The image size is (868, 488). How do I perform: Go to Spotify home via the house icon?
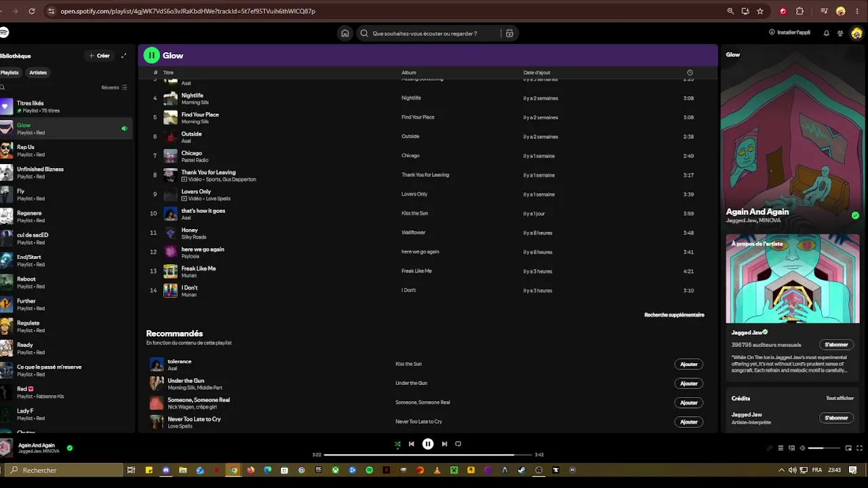tap(345, 33)
